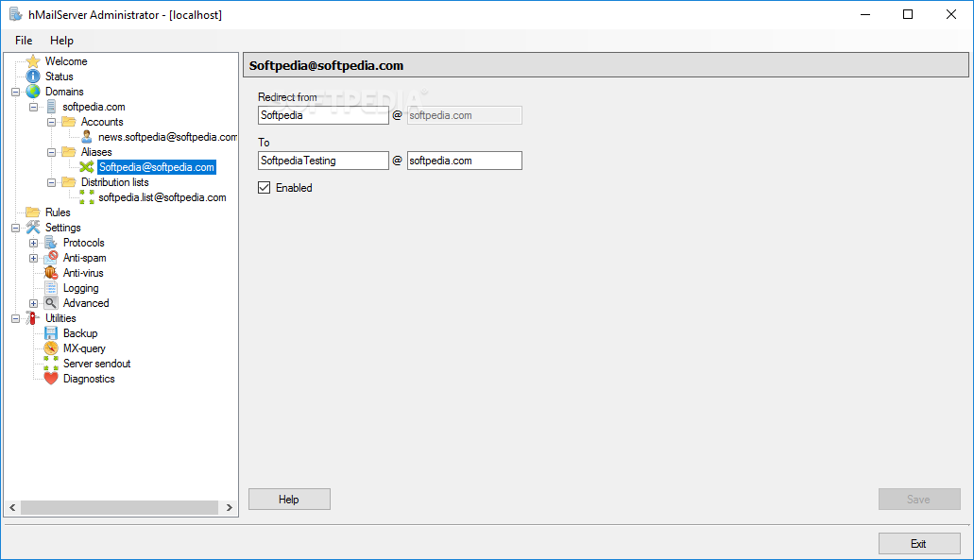Viewport: 974px width, 560px height.
Task: Click the Distribution lists folder icon
Action: [x=69, y=182]
